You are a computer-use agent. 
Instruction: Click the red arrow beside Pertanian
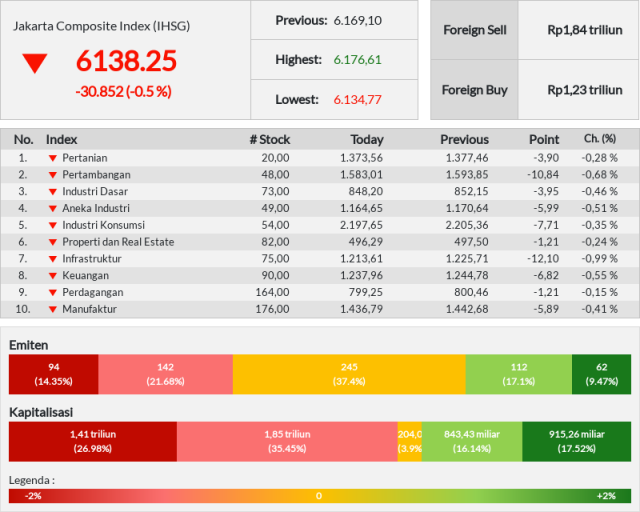click(53, 158)
